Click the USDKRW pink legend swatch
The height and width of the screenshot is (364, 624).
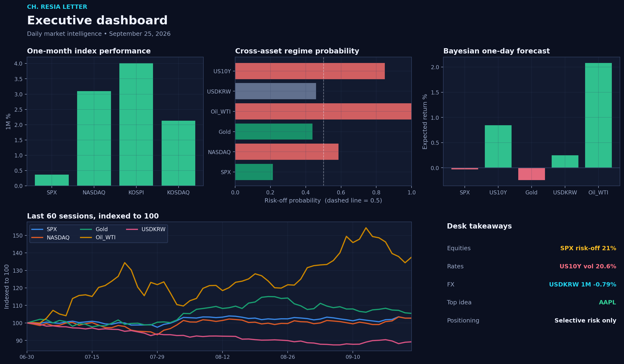(x=132, y=229)
